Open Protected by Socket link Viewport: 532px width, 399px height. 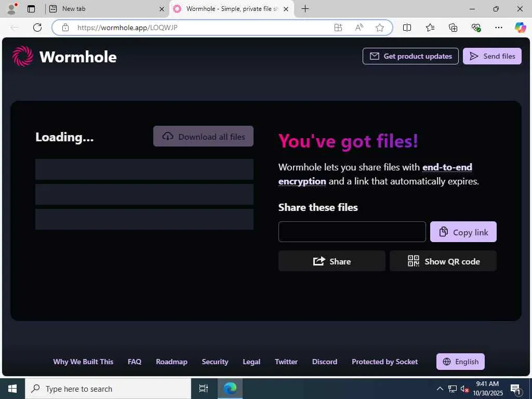(385, 362)
